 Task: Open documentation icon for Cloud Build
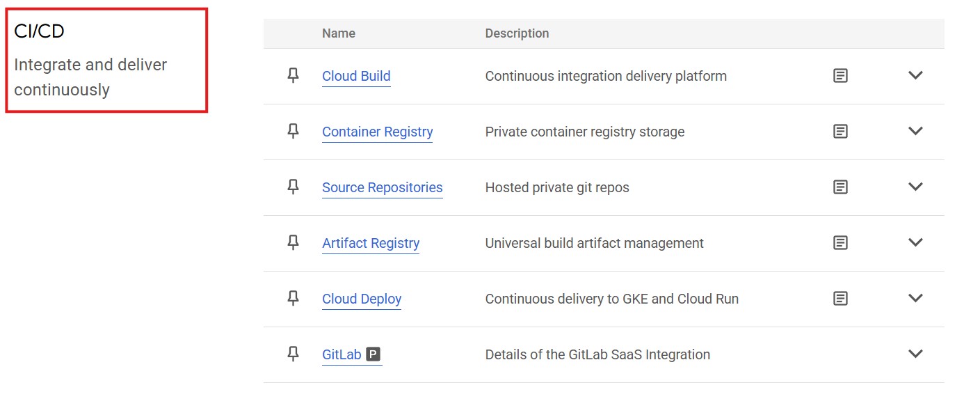840,76
